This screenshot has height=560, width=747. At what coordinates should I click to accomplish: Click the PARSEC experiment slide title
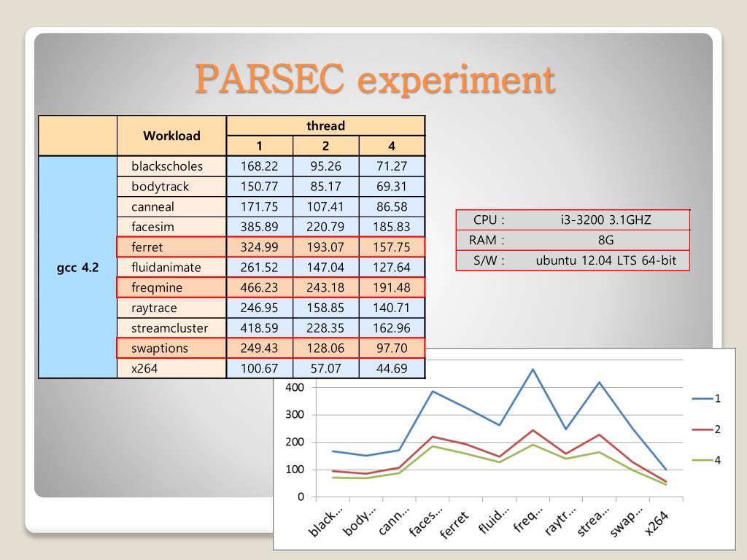click(x=375, y=79)
